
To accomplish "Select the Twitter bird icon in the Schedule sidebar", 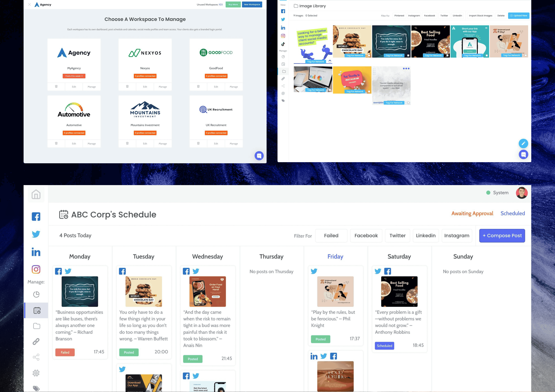I will (36, 234).
